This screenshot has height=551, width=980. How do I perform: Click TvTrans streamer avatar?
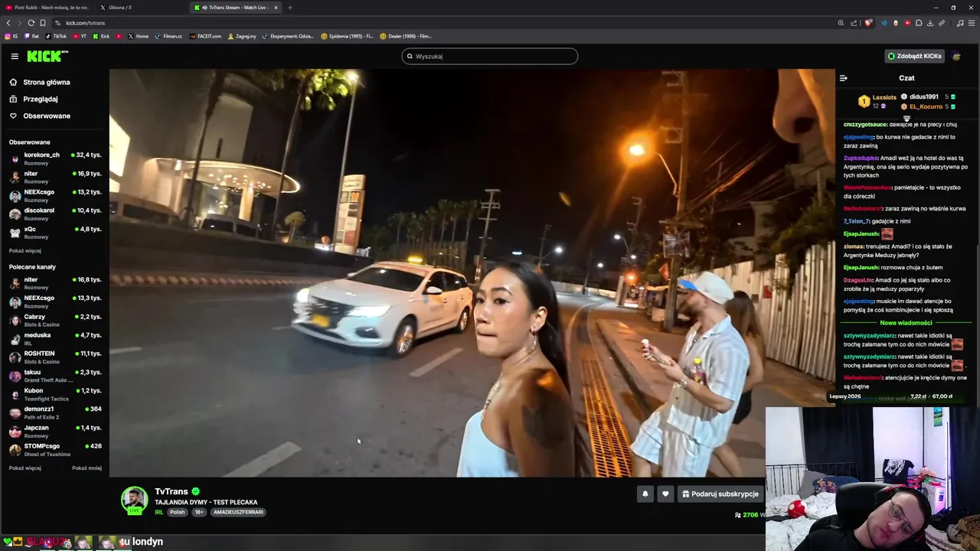[134, 500]
